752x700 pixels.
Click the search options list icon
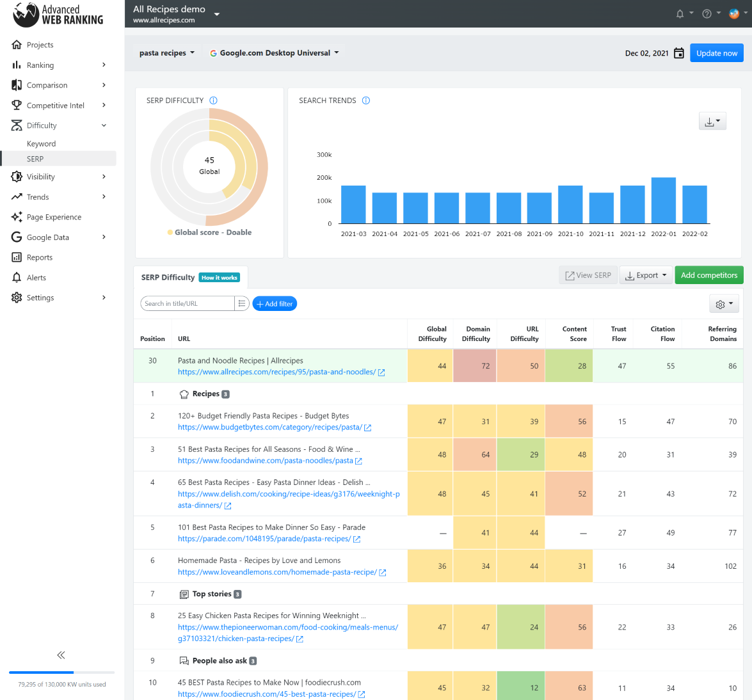click(x=242, y=303)
